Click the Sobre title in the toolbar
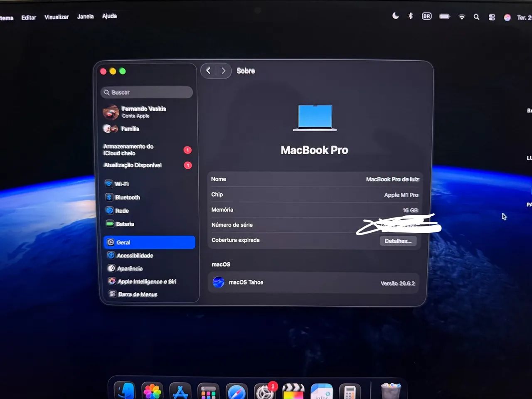 [x=246, y=71]
